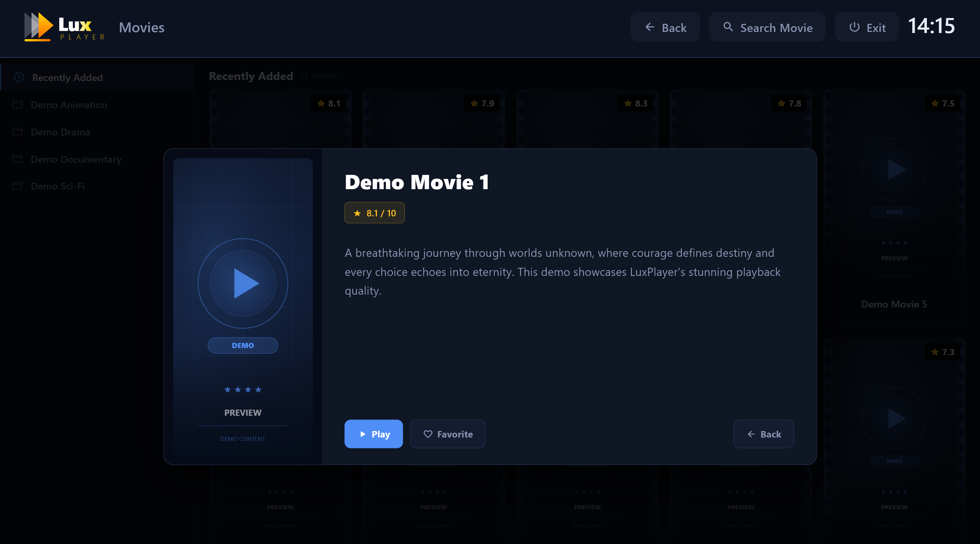Click the magnifier search icon
The height and width of the screenshot is (544, 980).
coord(728,27)
